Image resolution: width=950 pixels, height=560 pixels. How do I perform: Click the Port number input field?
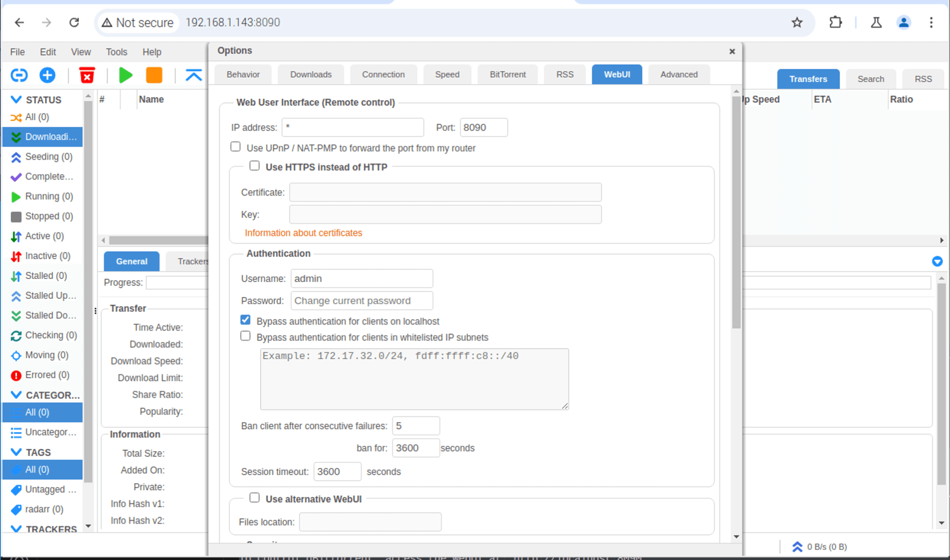483,127
